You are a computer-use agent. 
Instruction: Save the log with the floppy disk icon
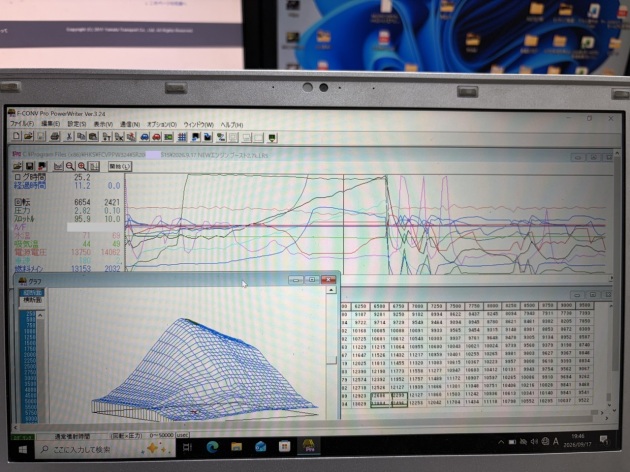(x=30, y=166)
